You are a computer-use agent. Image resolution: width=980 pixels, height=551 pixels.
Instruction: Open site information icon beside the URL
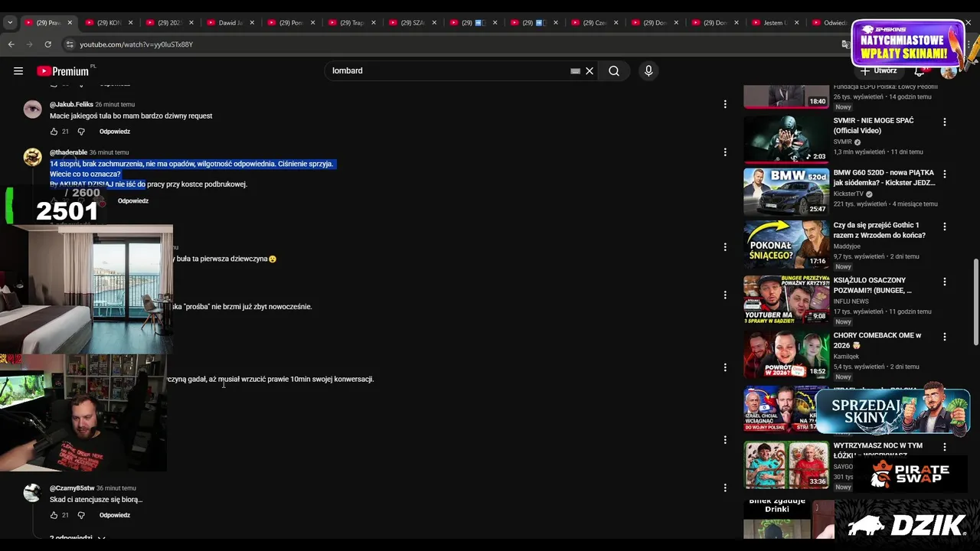click(70, 44)
